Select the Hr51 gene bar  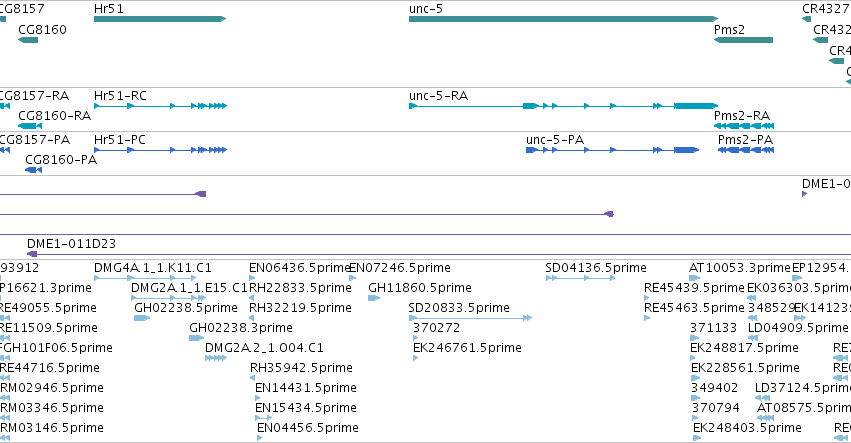click(160, 19)
